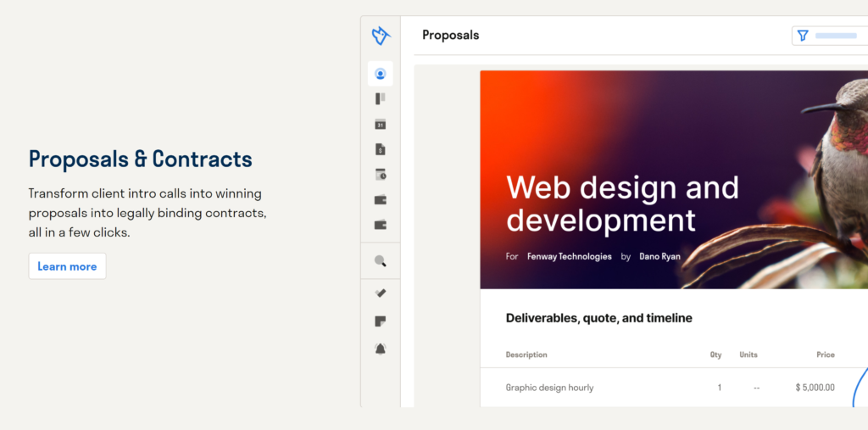This screenshot has width=868, height=430.
Task: Open the time tracking clock icon
Action: click(381, 175)
